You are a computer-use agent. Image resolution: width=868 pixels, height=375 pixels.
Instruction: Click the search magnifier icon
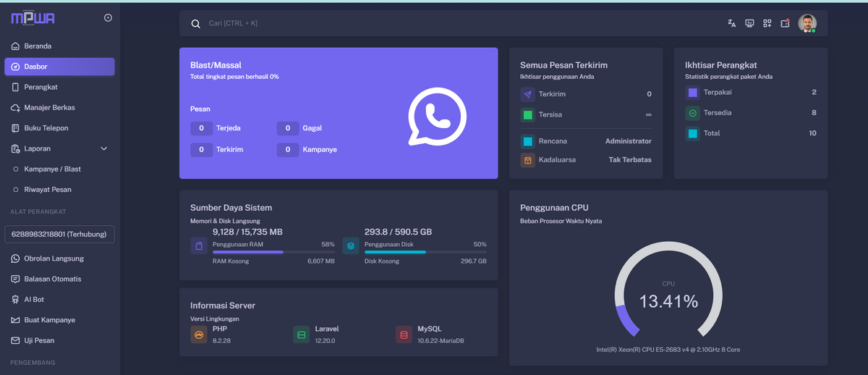(x=195, y=24)
